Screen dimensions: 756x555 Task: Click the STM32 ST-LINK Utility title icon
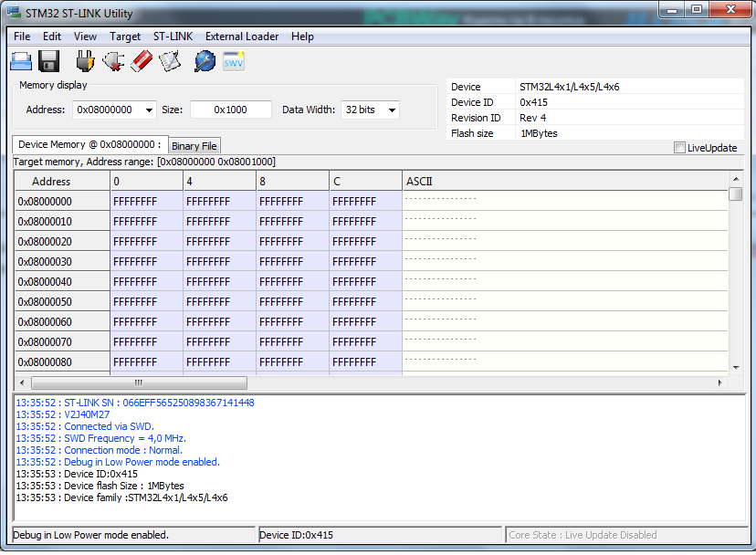point(14,13)
